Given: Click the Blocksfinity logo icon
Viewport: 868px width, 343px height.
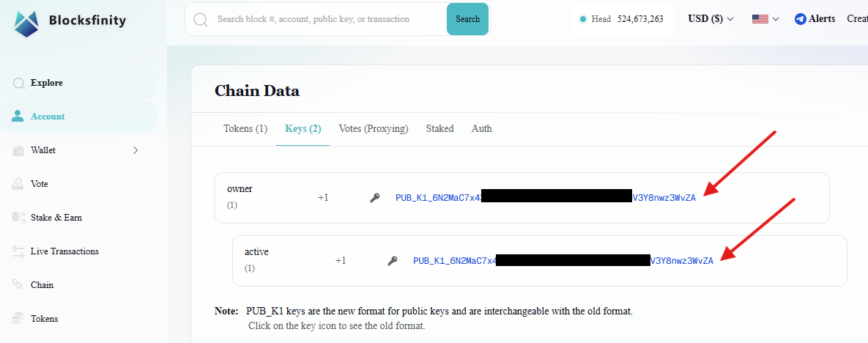Looking at the screenshot, I should [x=26, y=23].
